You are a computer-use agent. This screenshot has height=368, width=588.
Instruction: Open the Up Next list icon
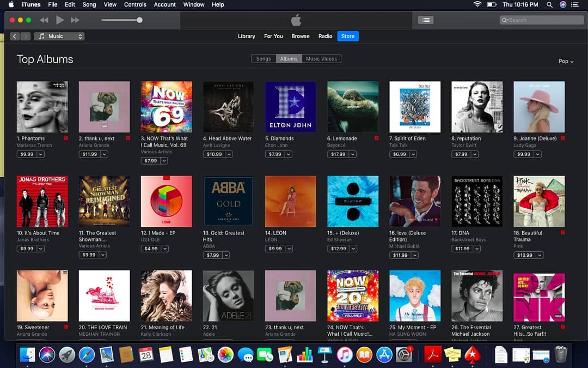tap(426, 20)
